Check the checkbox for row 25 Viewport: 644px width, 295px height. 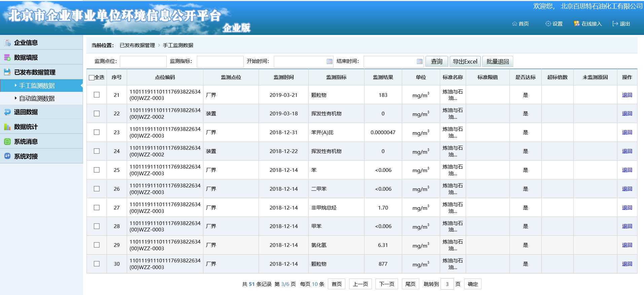(x=97, y=170)
